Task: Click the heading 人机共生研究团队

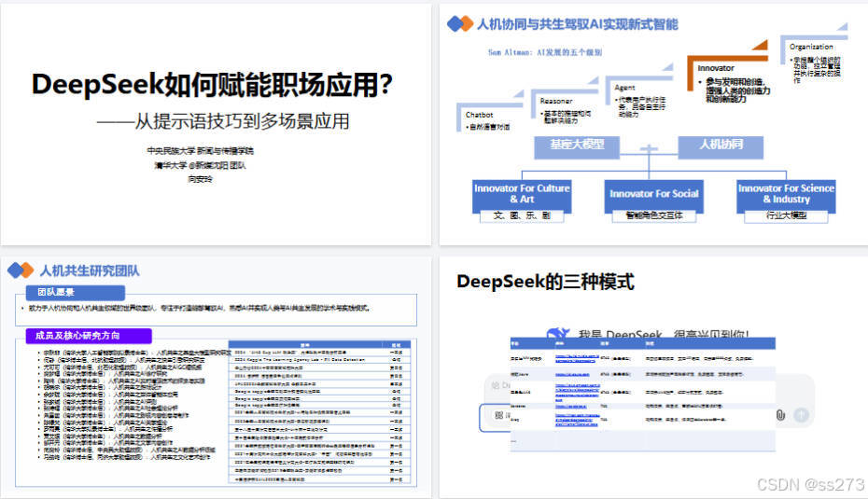Action: pyautogui.click(x=90, y=271)
